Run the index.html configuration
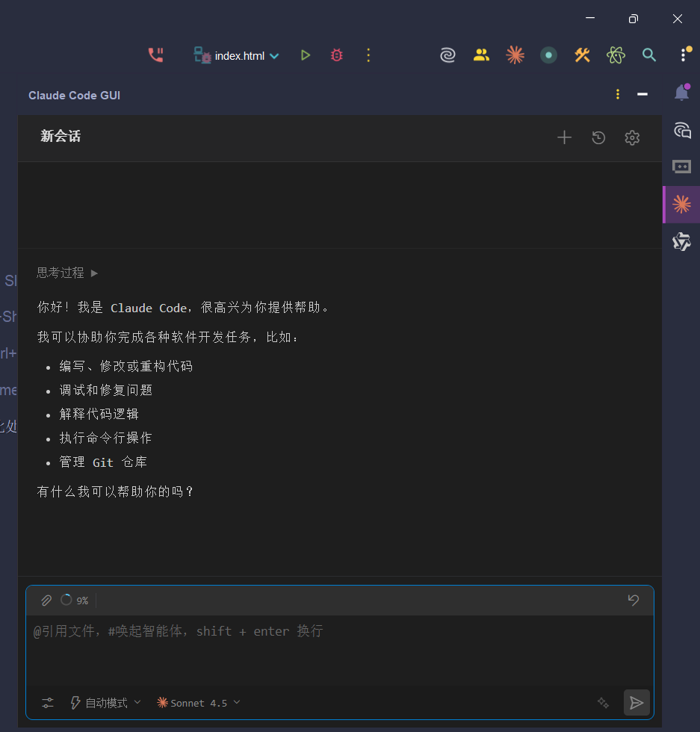Image resolution: width=700 pixels, height=732 pixels. pos(305,55)
